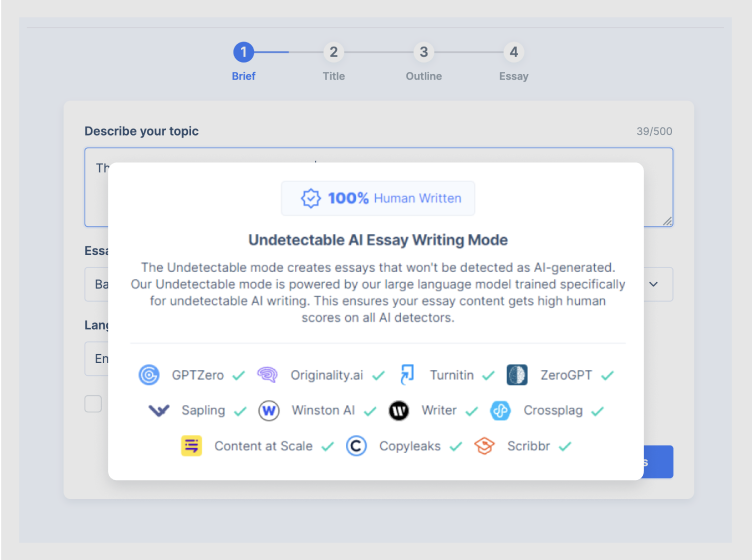Click the checkmark next to ZeroGPT
The width and height of the screenshot is (752, 560).
click(608, 375)
